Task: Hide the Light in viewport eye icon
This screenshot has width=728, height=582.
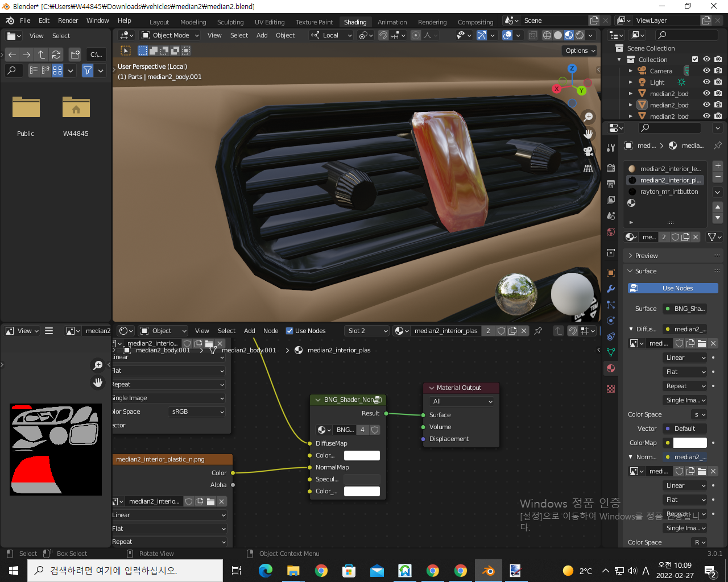Action: coord(706,82)
